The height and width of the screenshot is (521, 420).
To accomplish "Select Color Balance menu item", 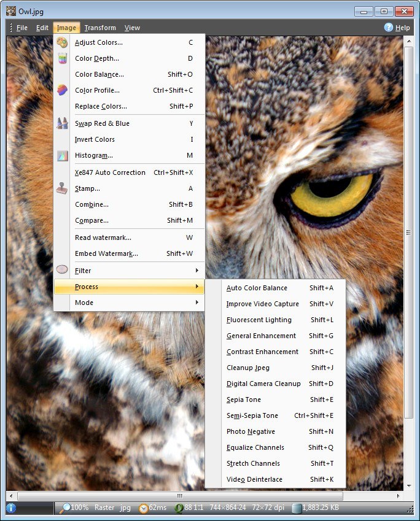I will 129,74.
